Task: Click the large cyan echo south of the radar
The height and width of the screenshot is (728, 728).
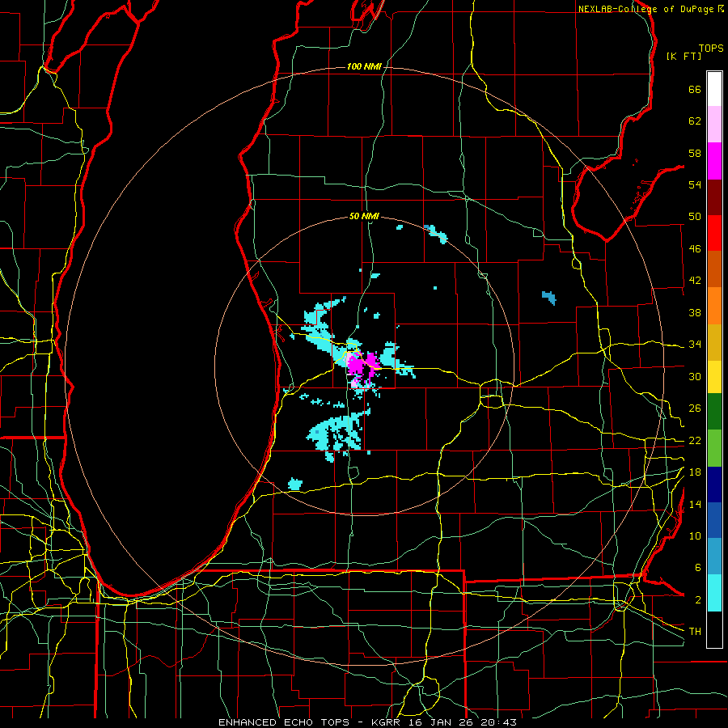Action: point(338,432)
